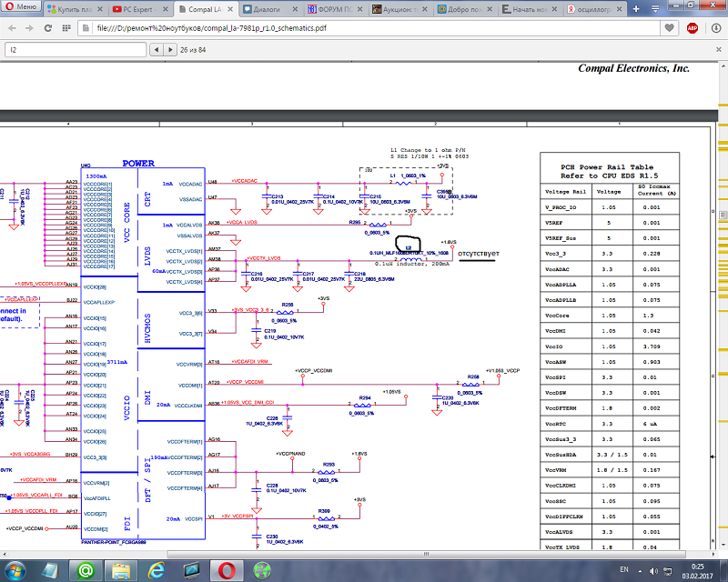Go to next find match
This screenshot has width=728, height=582.
pyautogui.click(x=170, y=50)
